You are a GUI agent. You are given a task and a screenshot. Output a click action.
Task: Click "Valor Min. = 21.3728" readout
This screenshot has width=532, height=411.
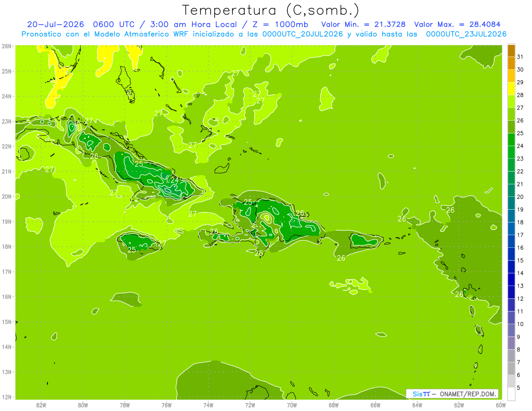pyautogui.click(x=364, y=24)
